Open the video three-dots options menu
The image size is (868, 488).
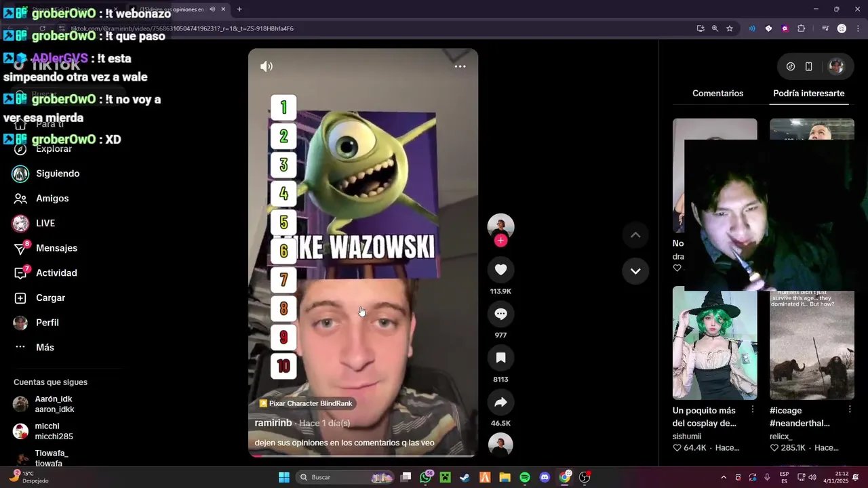coord(460,66)
